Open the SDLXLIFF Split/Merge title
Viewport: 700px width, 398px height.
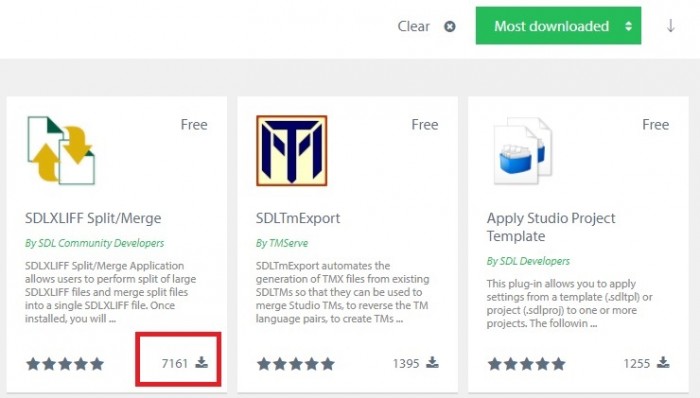point(93,218)
